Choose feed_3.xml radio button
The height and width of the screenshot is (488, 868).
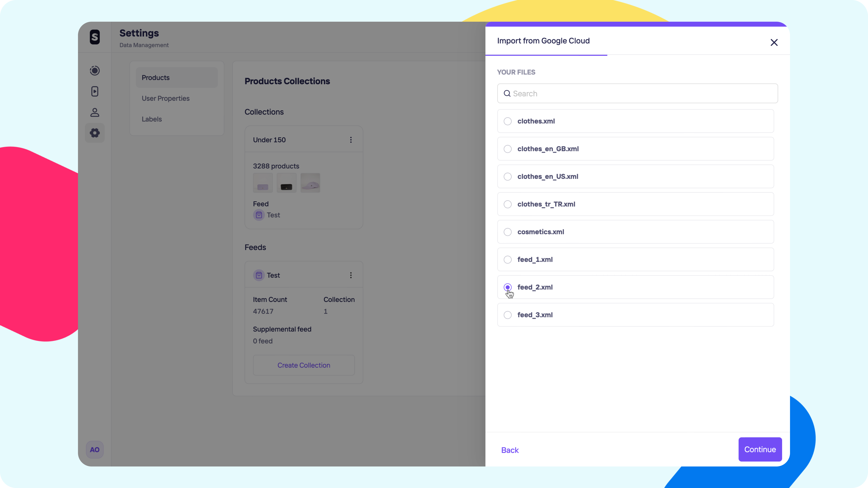507,315
